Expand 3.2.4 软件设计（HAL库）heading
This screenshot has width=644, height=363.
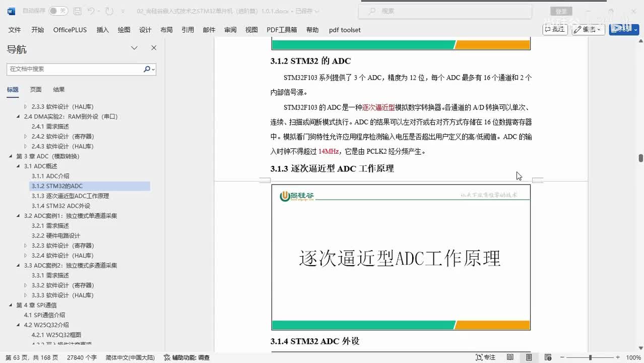tap(26, 256)
